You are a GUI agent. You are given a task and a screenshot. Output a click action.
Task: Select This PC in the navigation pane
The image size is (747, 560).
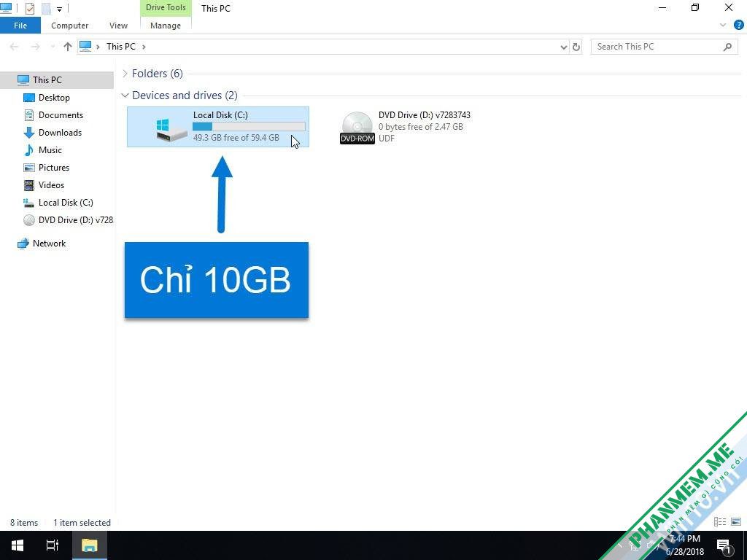pyautogui.click(x=57, y=80)
